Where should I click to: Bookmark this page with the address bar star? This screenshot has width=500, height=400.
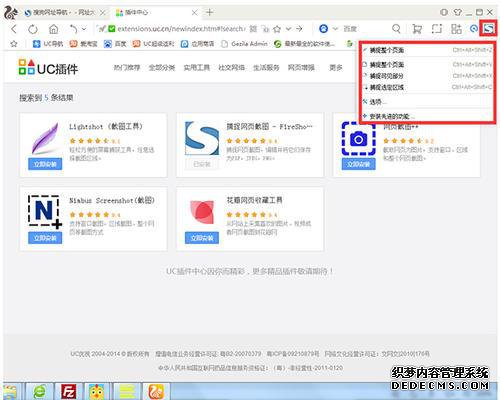(277, 29)
